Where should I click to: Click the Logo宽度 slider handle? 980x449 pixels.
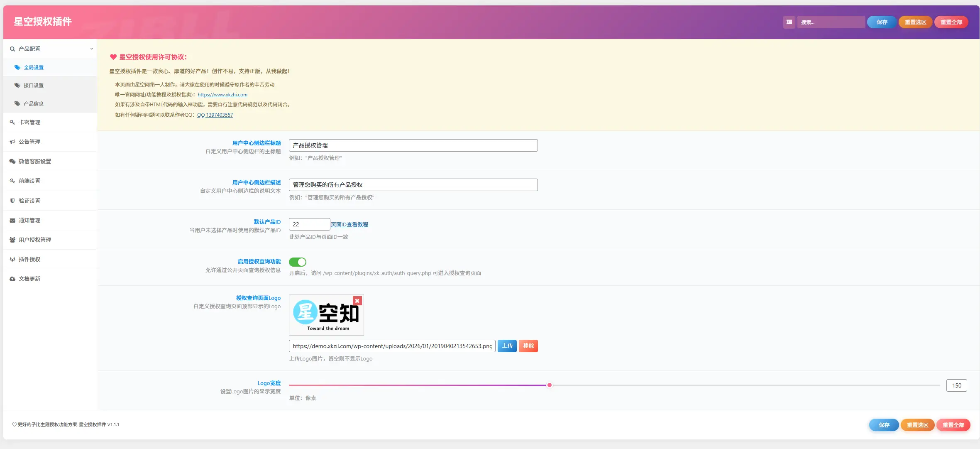(x=550, y=385)
